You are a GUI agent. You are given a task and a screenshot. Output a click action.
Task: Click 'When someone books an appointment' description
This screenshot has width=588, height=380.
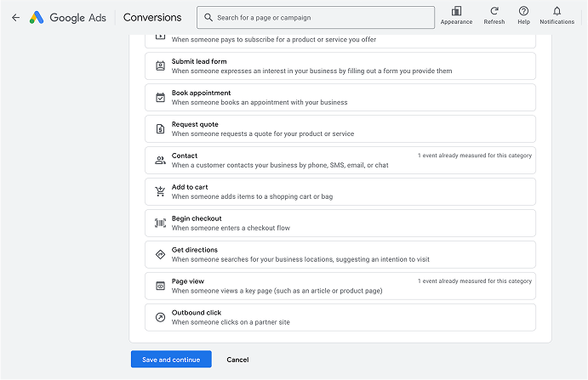[x=260, y=102]
